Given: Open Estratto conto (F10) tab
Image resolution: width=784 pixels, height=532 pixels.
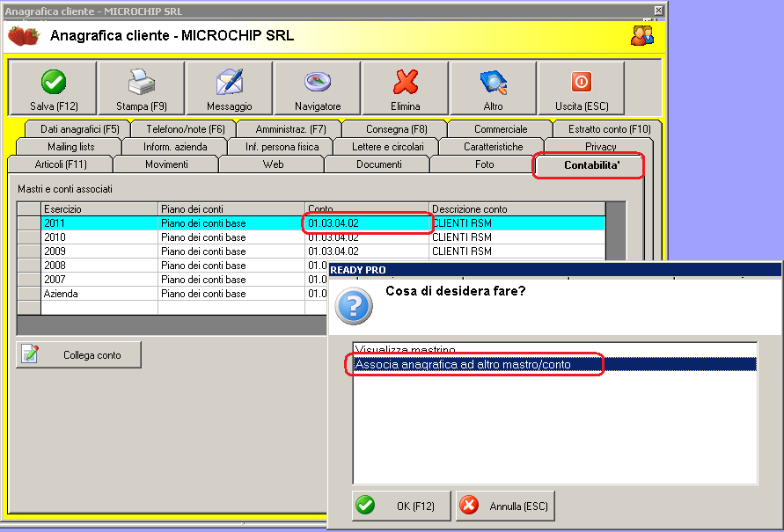Looking at the screenshot, I should pos(609,129).
